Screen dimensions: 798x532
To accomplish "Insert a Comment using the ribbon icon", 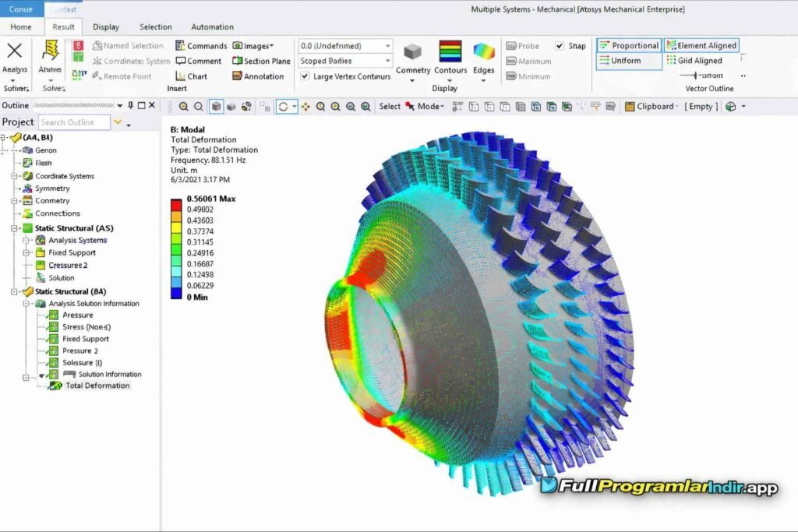I will click(198, 61).
